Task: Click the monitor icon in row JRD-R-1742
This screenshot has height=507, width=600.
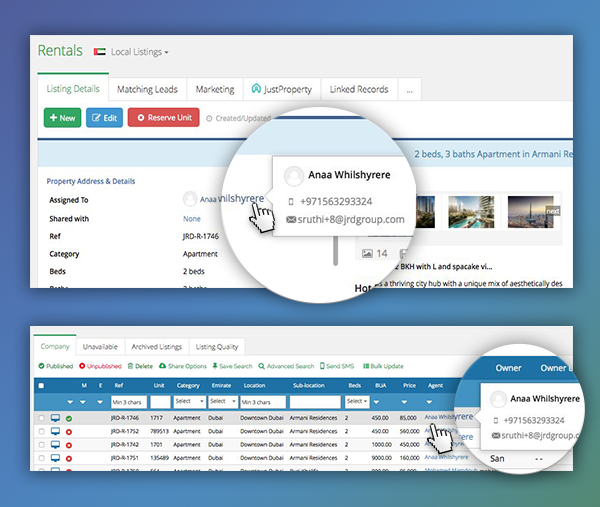Action: 55,445
